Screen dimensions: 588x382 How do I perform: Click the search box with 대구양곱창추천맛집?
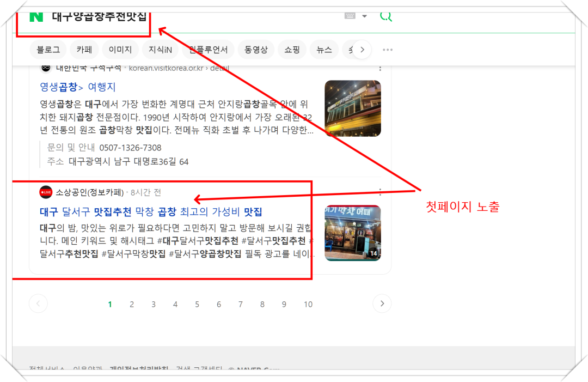point(99,16)
